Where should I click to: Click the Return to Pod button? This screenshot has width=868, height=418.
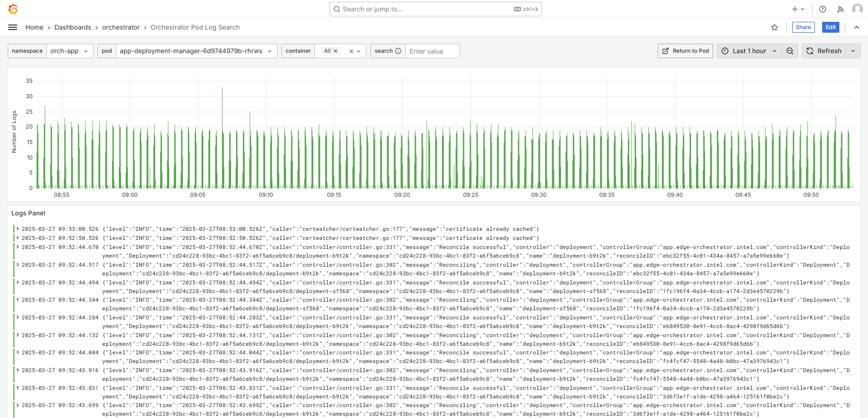point(686,51)
